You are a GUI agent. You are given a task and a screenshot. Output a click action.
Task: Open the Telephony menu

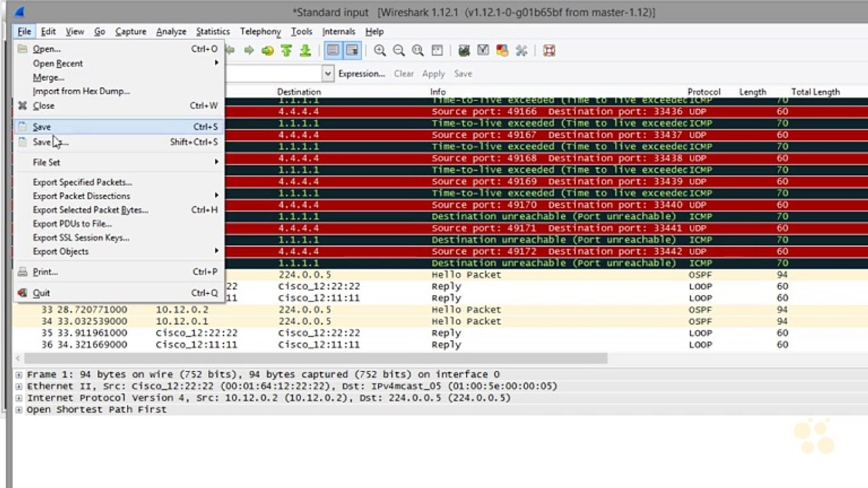coord(260,31)
